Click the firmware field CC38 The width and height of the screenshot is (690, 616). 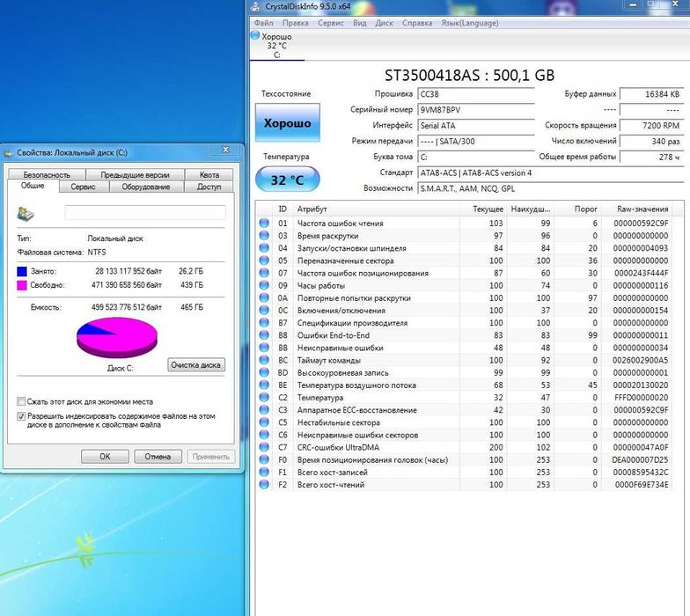(x=475, y=94)
